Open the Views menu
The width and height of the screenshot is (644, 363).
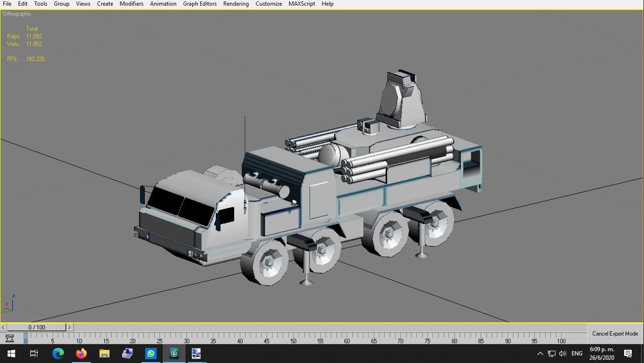coord(83,4)
